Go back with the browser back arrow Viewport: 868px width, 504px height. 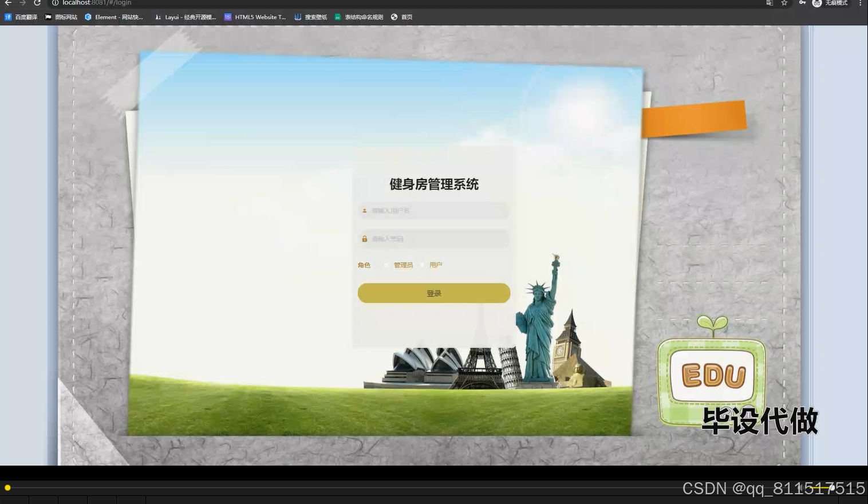click(8, 3)
